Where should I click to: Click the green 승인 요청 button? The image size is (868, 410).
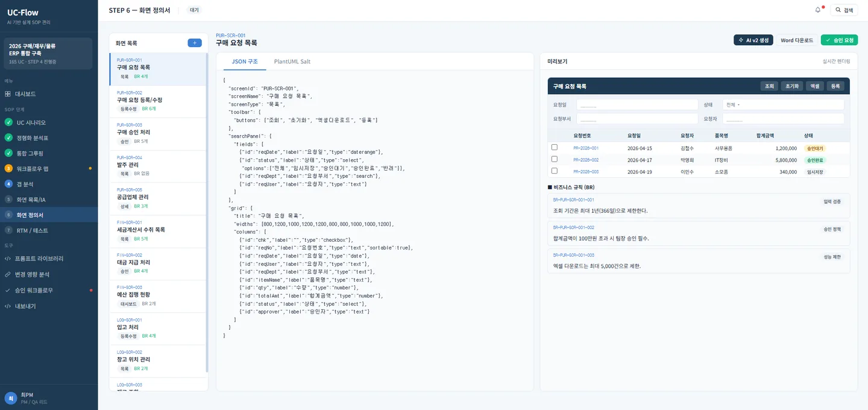coord(839,40)
